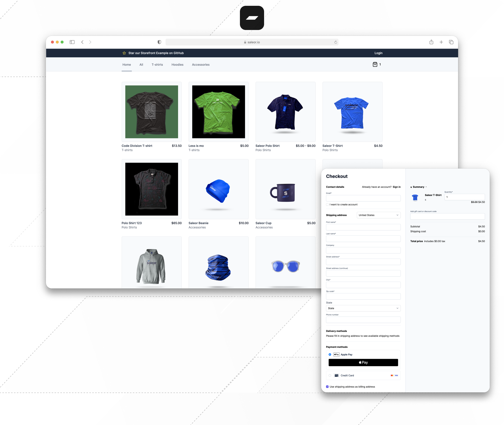Open the United States country dropdown

[379, 215]
